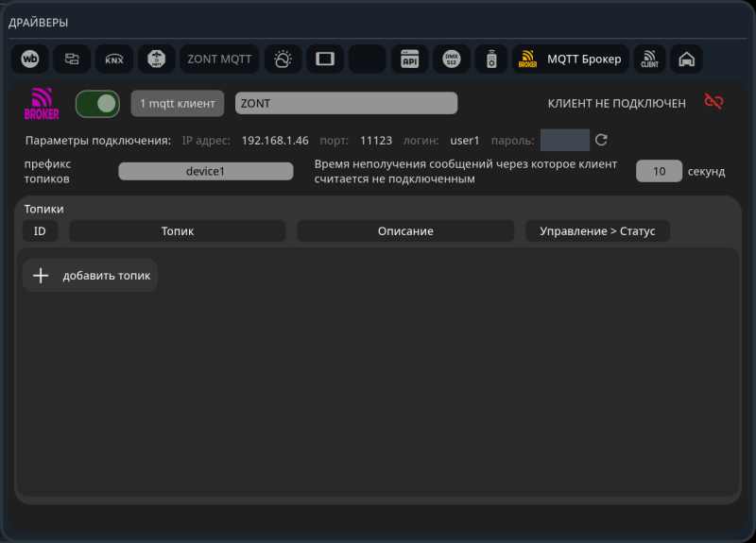Click the login value user1
This screenshot has width=756, height=543.
click(x=465, y=141)
